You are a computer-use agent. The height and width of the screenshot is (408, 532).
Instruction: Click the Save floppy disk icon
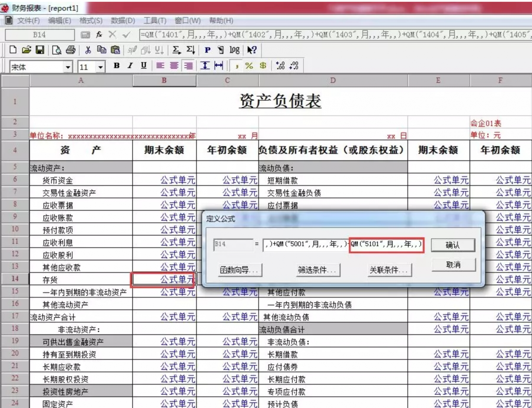[40, 50]
